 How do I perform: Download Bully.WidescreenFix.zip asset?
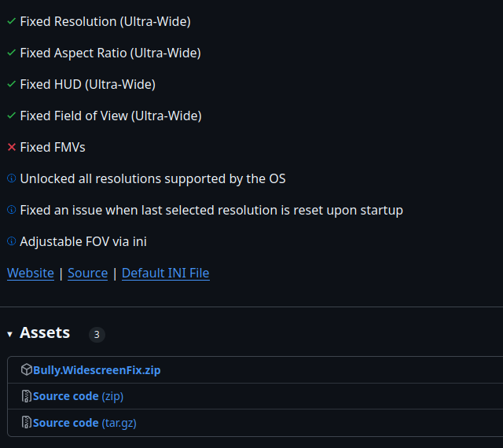coord(97,370)
